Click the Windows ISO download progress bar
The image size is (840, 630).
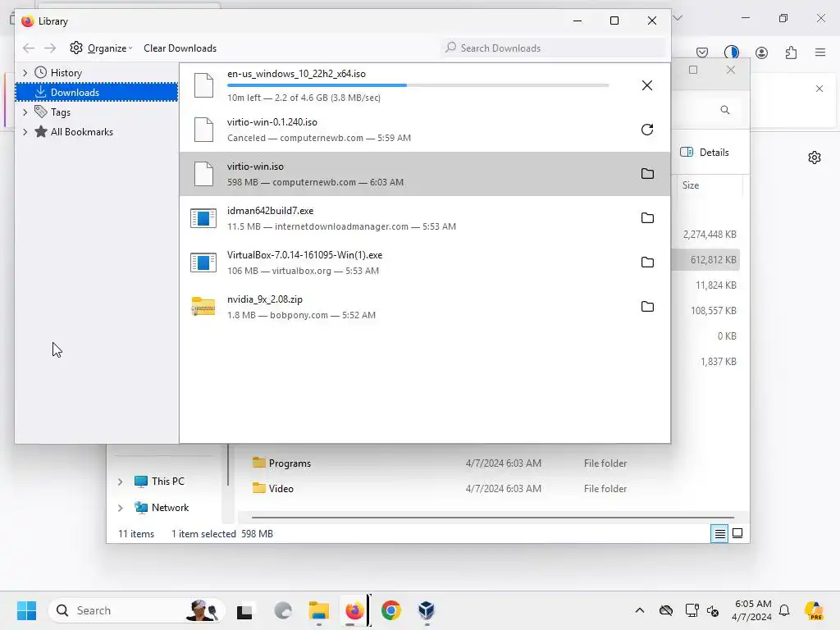click(418, 85)
